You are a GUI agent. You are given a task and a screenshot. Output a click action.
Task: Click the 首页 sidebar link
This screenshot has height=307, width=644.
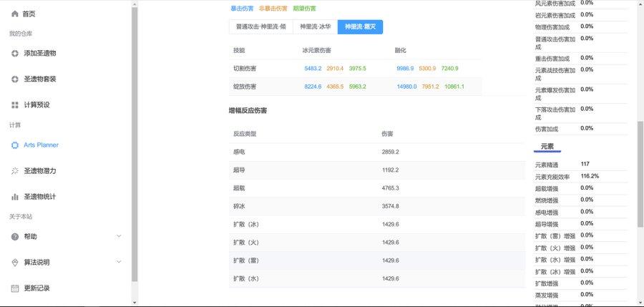[29, 14]
